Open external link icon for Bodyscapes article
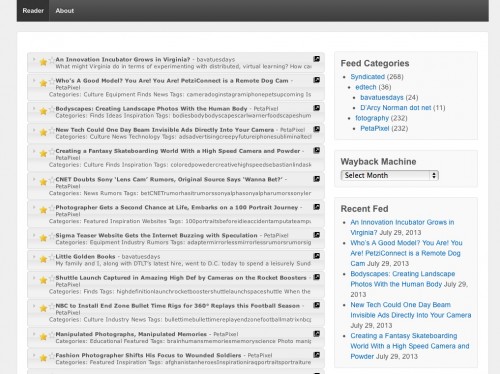 [316, 108]
